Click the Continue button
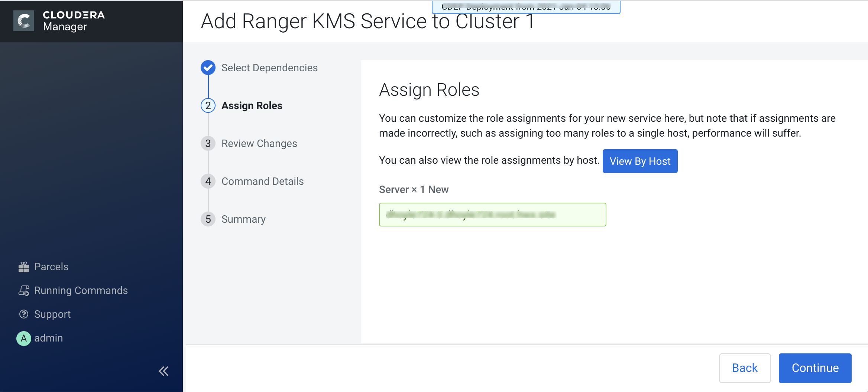 (815, 368)
